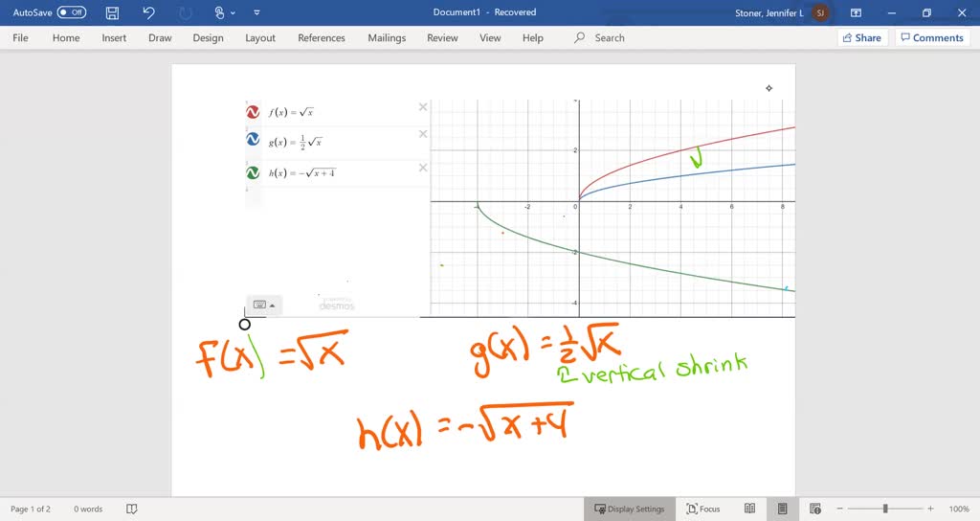This screenshot has height=521, width=980.
Task: Click the zoom slider handle
Action: pyautogui.click(x=885, y=509)
